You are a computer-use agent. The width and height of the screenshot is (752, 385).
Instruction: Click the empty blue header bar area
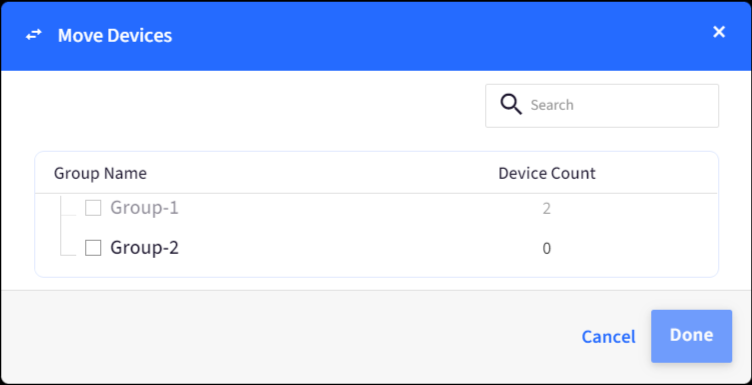pyautogui.click(x=432, y=35)
